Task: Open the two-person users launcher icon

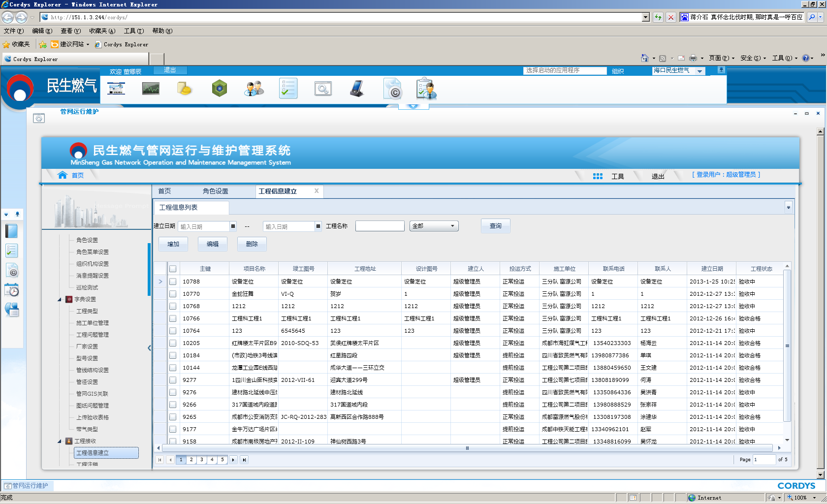Action: pyautogui.click(x=254, y=89)
